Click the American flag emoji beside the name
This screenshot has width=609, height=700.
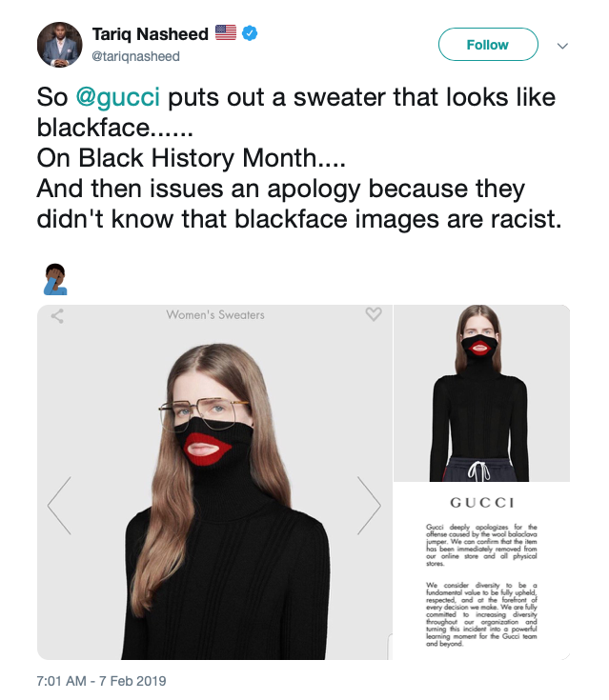click(226, 32)
